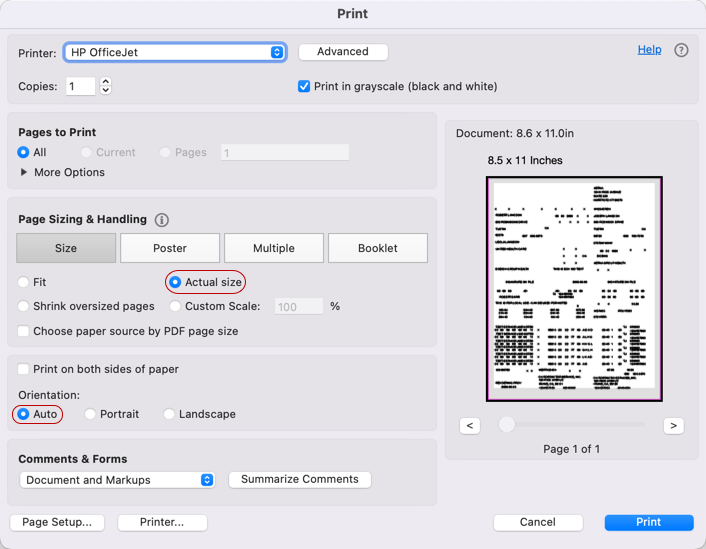
Task: Click the Printer... button
Action: [x=162, y=522]
